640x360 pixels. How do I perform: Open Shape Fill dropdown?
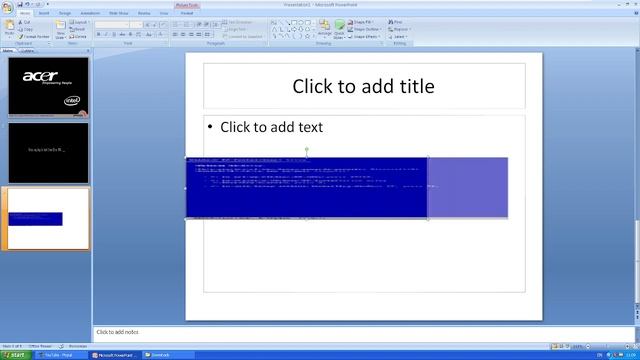click(360, 22)
